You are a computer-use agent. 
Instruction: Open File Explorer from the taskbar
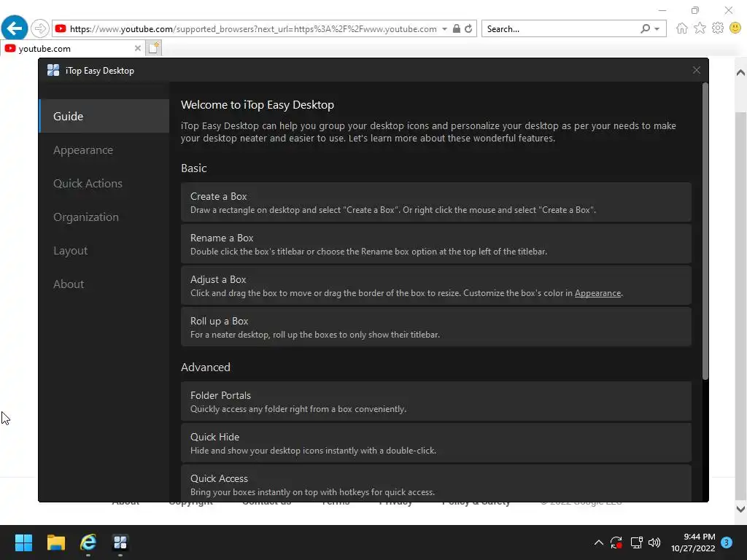coord(55,542)
